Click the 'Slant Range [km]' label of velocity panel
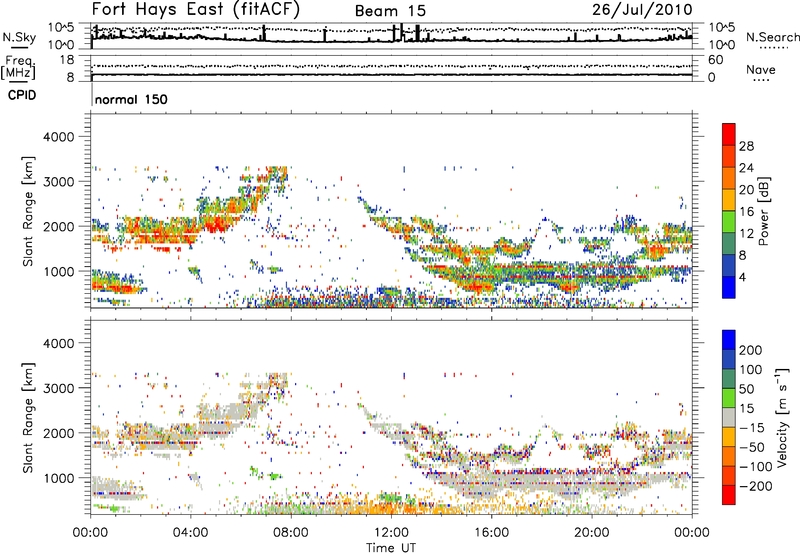Viewport: 800px width, 554px height. (29, 418)
